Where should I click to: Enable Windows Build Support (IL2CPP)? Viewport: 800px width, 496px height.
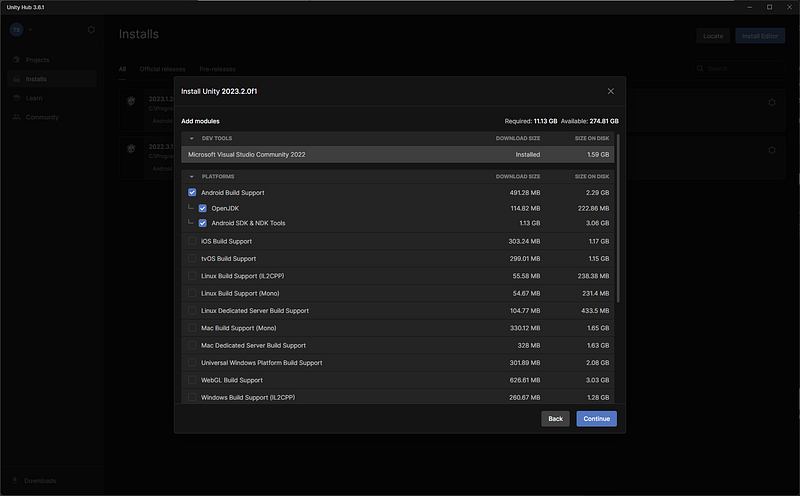point(192,397)
